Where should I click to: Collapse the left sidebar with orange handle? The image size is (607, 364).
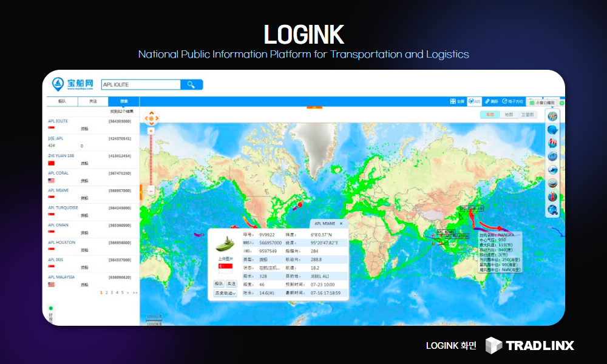141,192
